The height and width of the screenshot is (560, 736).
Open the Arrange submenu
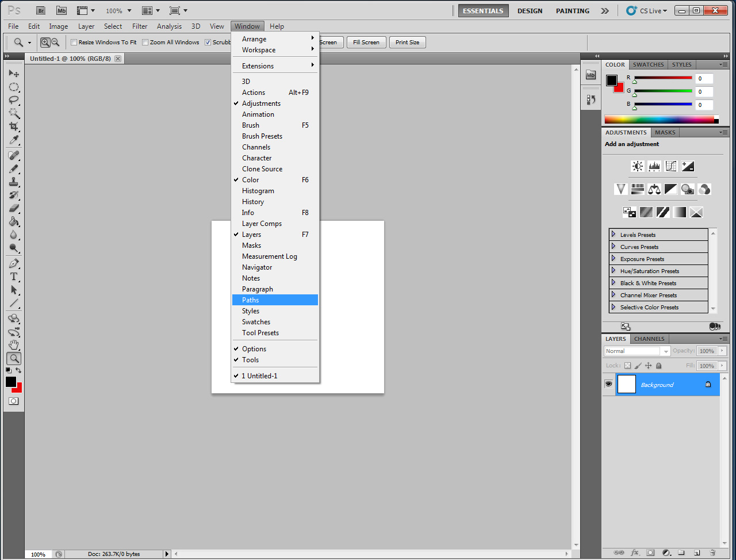275,39
